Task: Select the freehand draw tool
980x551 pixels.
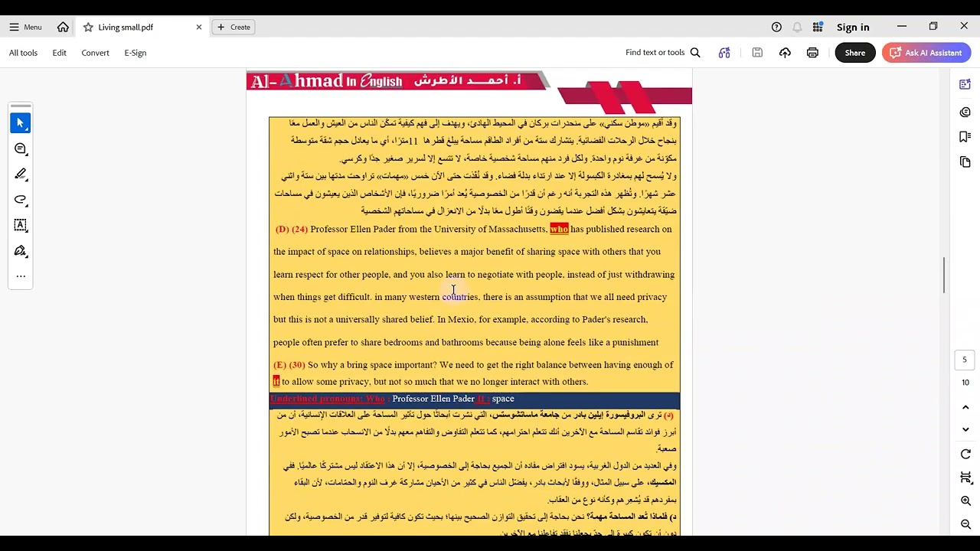Action: point(21,200)
